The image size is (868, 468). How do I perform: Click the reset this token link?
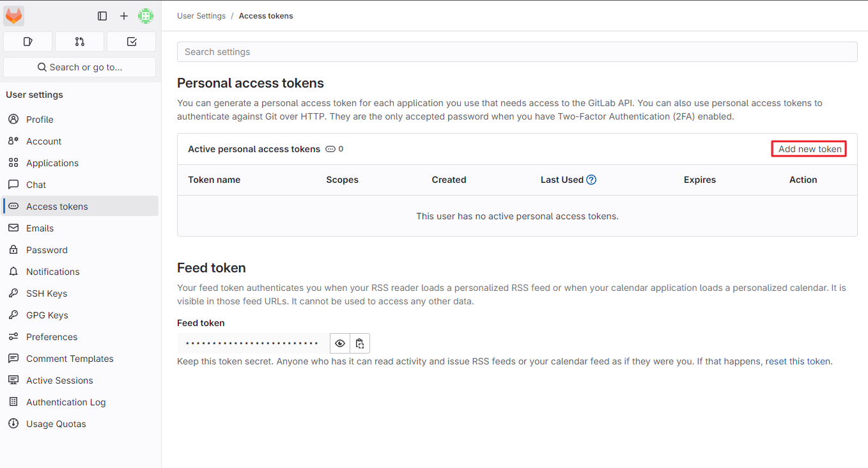point(798,361)
